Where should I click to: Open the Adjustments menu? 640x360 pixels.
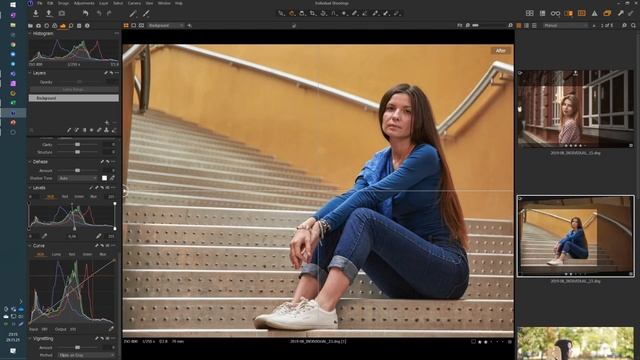(x=84, y=3)
